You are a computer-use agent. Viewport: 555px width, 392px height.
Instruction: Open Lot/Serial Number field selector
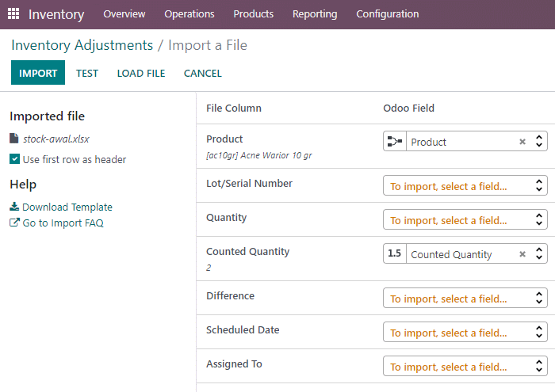[465, 185]
